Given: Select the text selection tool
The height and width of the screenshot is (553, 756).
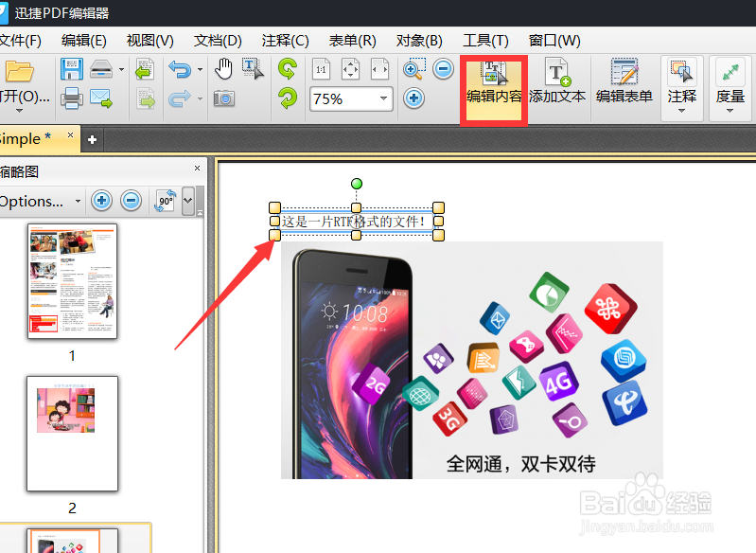Looking at the screenshot, I should pos(254,69).
